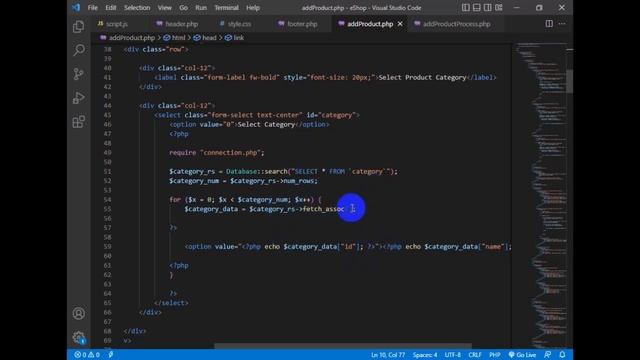Viewport: 640px width, 360px height.
Task: Click "for" keyword on line 54
Action: point(175,200)
